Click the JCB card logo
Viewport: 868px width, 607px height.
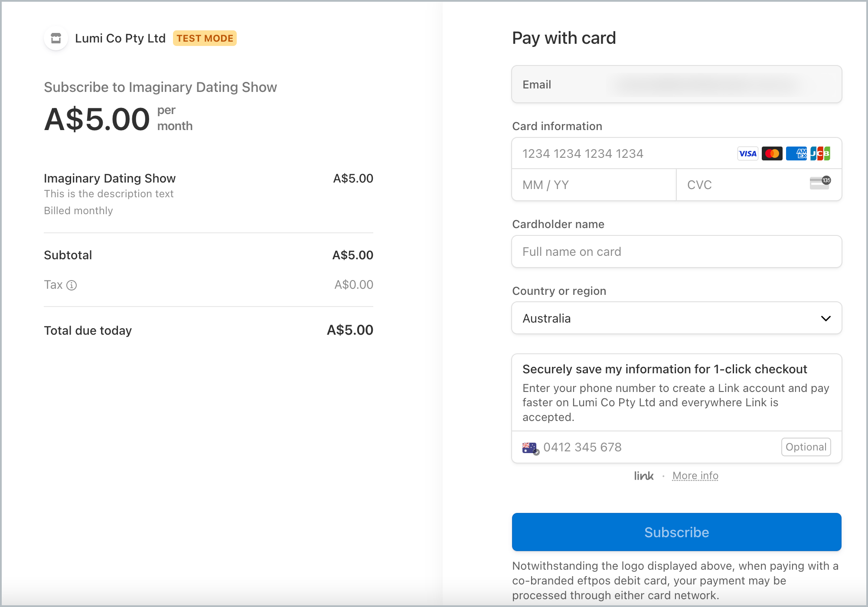tap(820, 153)
